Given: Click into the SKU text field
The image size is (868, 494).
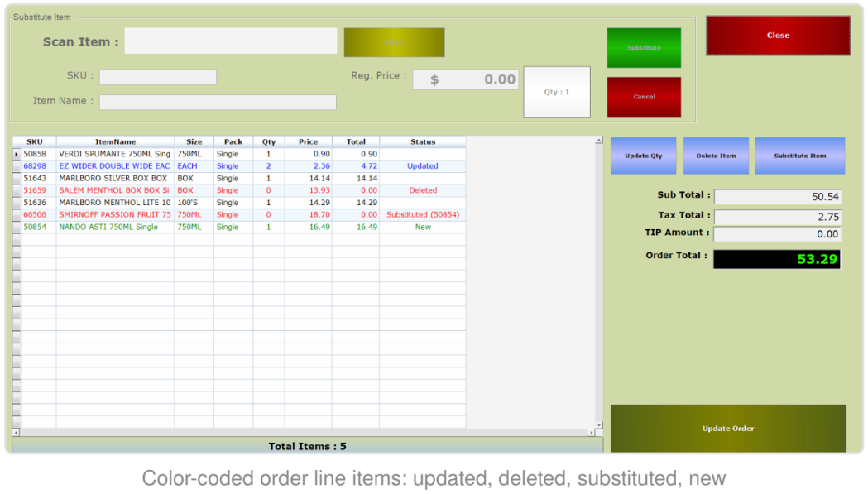Looking at the screenshot, I should (x=158, y=77).
